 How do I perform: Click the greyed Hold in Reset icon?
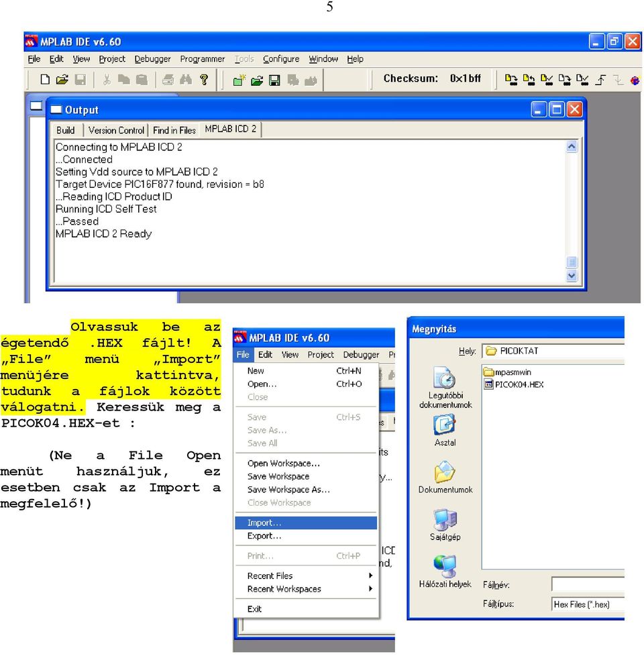pos(618,79)
